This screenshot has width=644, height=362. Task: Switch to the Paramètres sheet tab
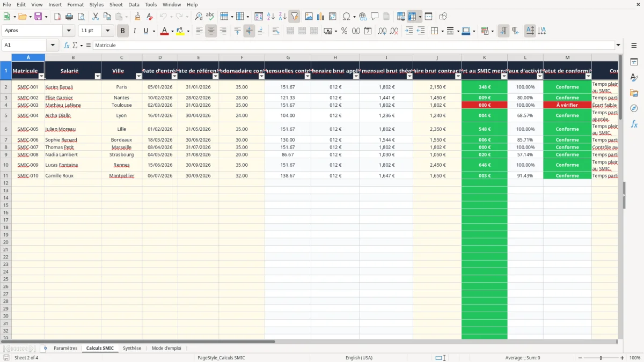point(65,348)
